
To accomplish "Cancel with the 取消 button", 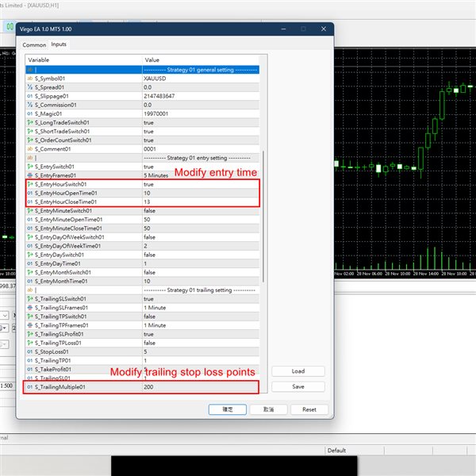I will coord(268,409).
